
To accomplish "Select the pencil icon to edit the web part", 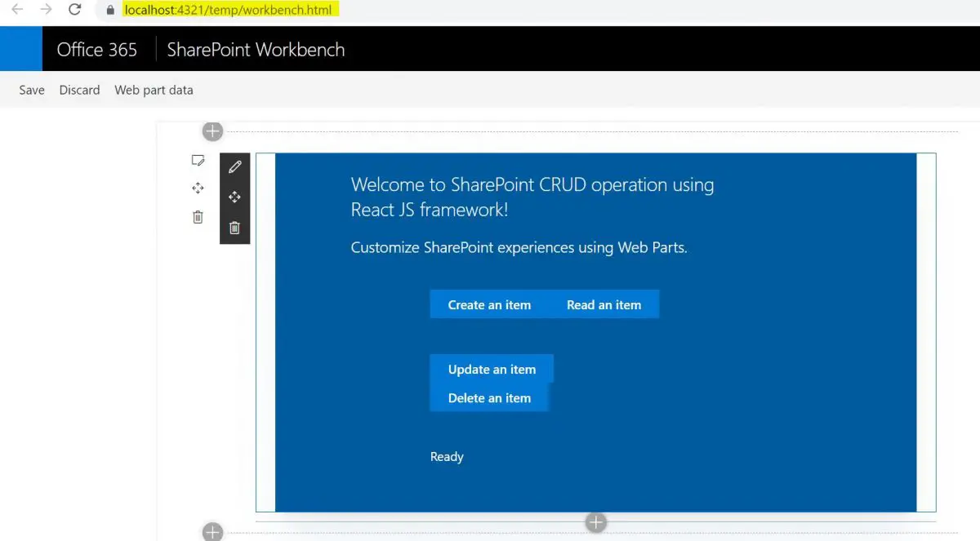I will 234,166.
